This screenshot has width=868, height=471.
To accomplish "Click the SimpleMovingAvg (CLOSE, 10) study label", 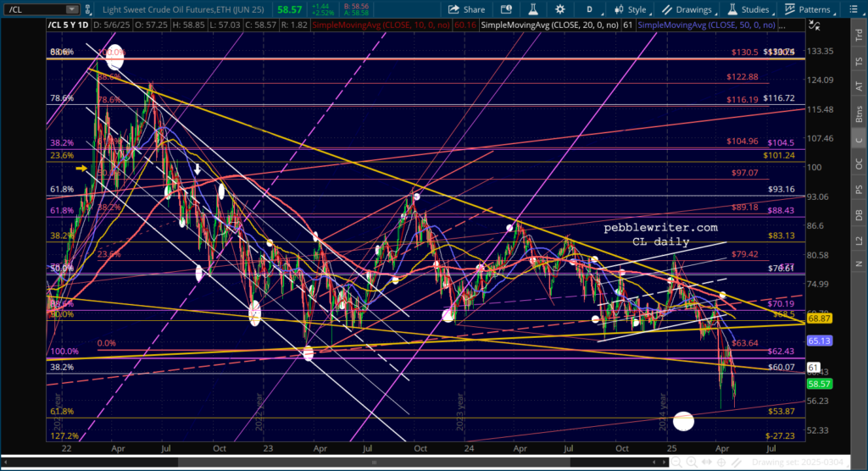I will click(x=381, y=25).
